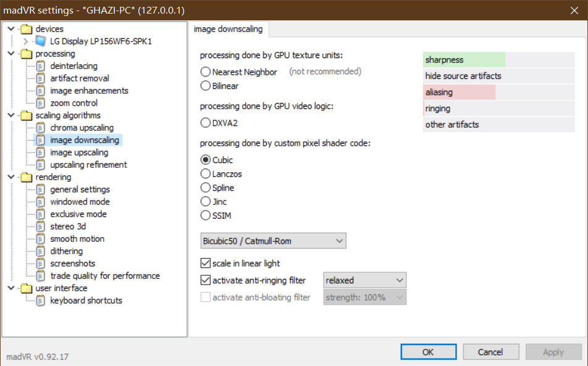Image resolution: width=588 pixels, height=366 pixels.
Task: Select the rendering folder icon
Action: point(26,177)
